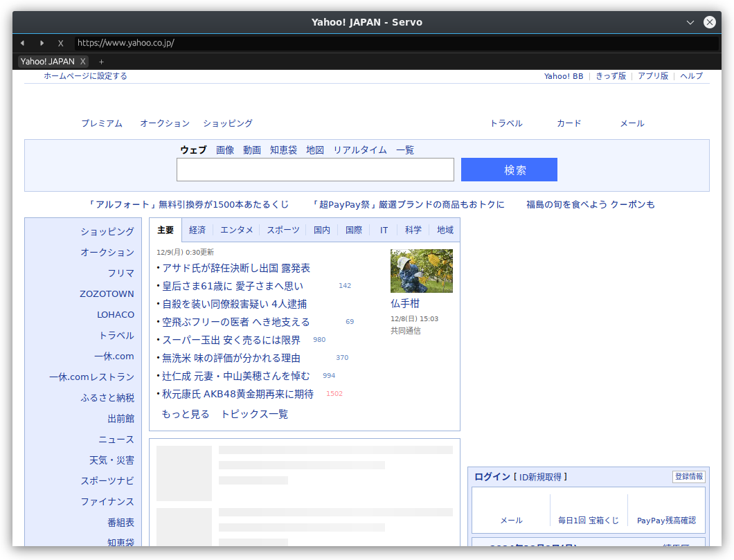Open the 福島の旬を食べよう promo link
This screenshot has height=560, width=734.
coord(590,204)
